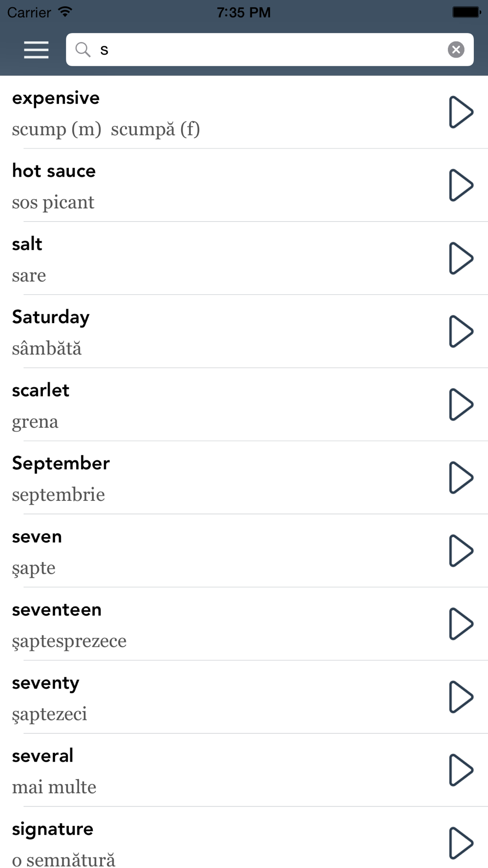The height and width of the screenshot is (868, 488).
Task: Play pronunciation of sos picant
Action: tap(461, 186)
